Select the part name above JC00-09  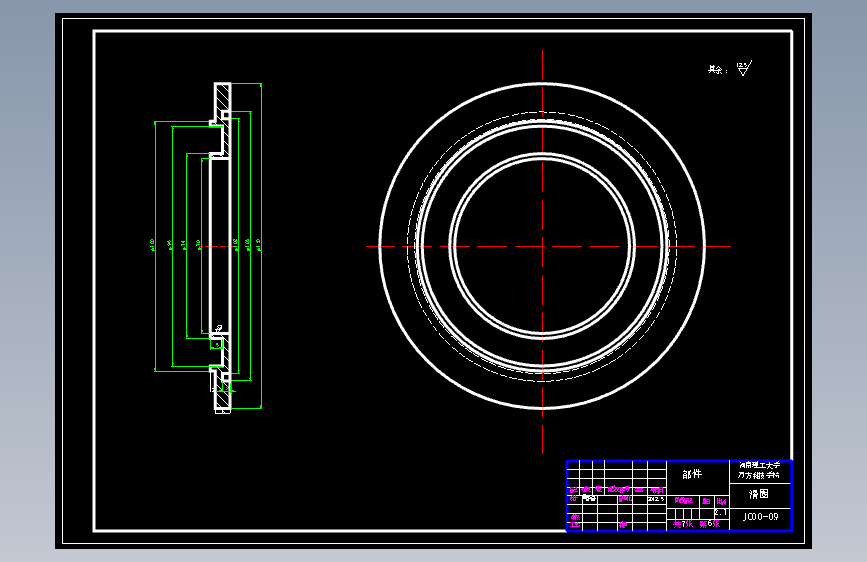point(759,494)
